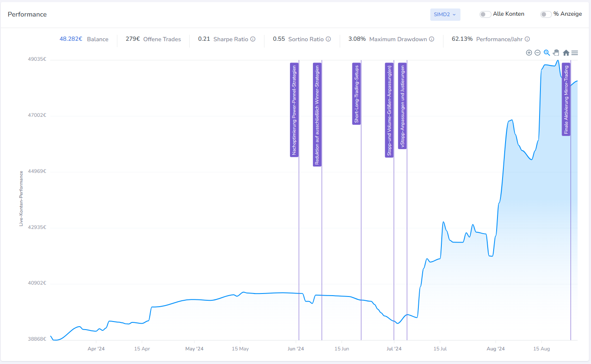Toggle the Alle Konten switch

pyautogui.click(x=485, y=14)
